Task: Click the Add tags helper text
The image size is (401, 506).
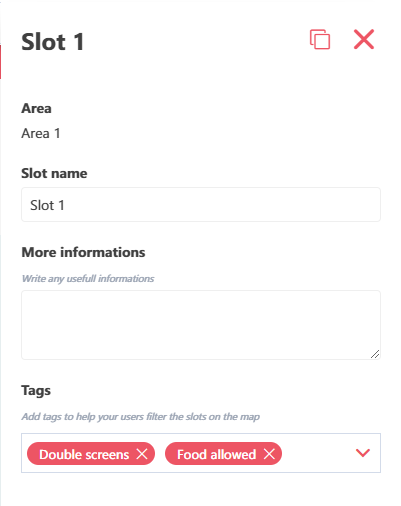Action: pos(141,417)
